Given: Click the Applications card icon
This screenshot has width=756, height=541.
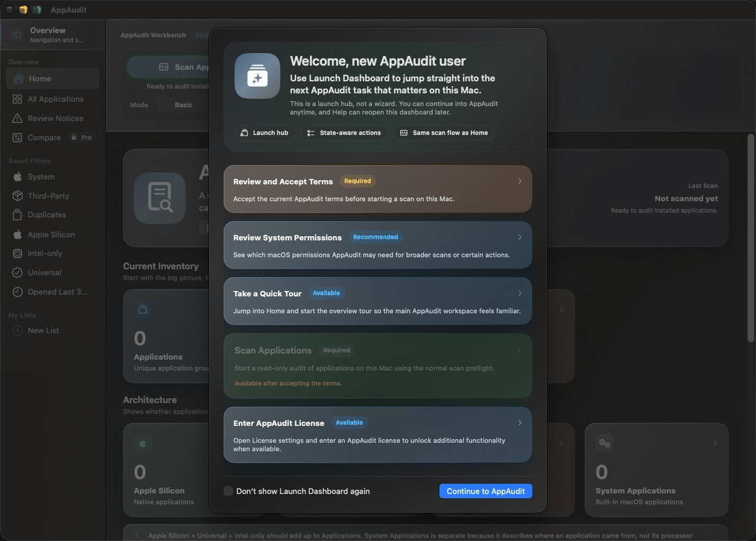Looking at the screenshot, I should tap(143, 310).
